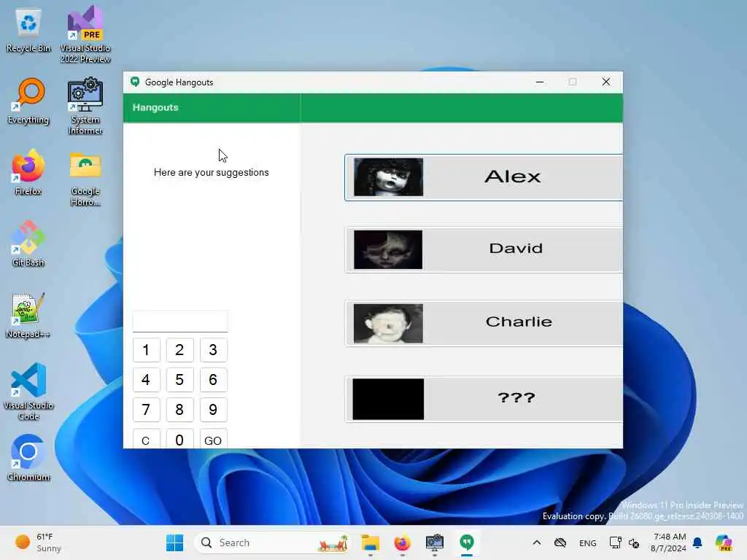Open File Explorer from the taskbar

tap(370, 542)
